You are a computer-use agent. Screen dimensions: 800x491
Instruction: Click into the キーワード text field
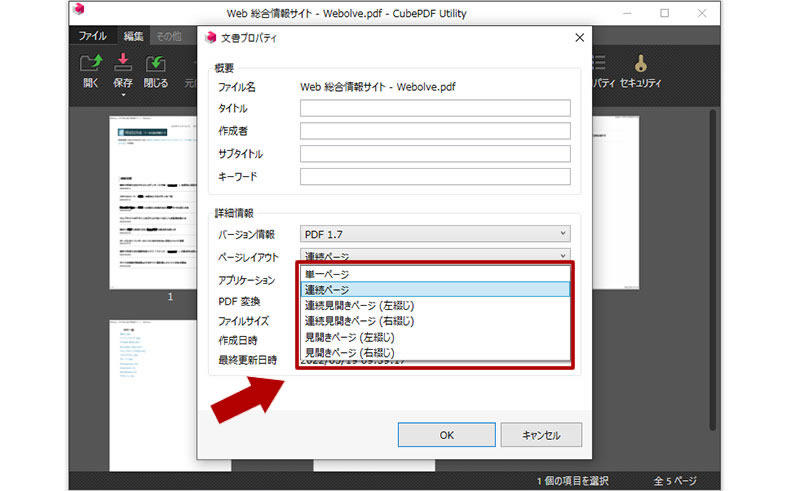pyautogui.click(x=435, y=177)
